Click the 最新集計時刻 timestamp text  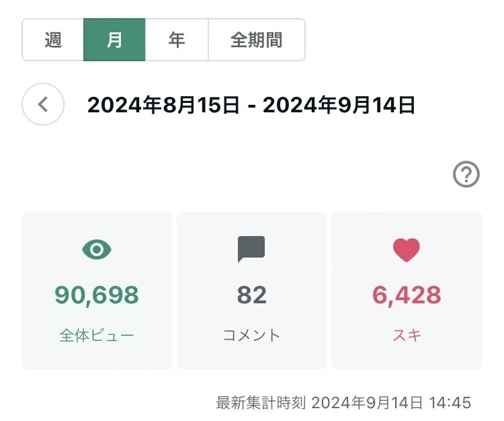(343, 403)
